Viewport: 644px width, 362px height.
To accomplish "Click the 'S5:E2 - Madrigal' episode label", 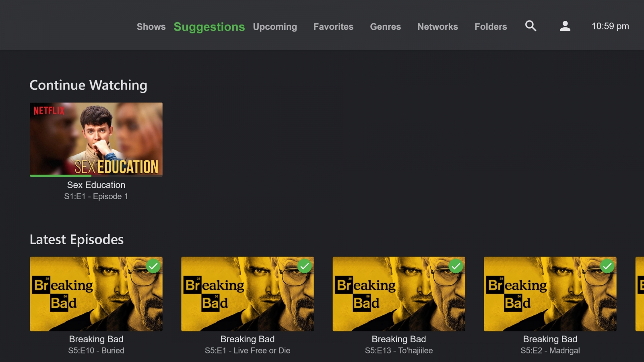I will [550, 350].
